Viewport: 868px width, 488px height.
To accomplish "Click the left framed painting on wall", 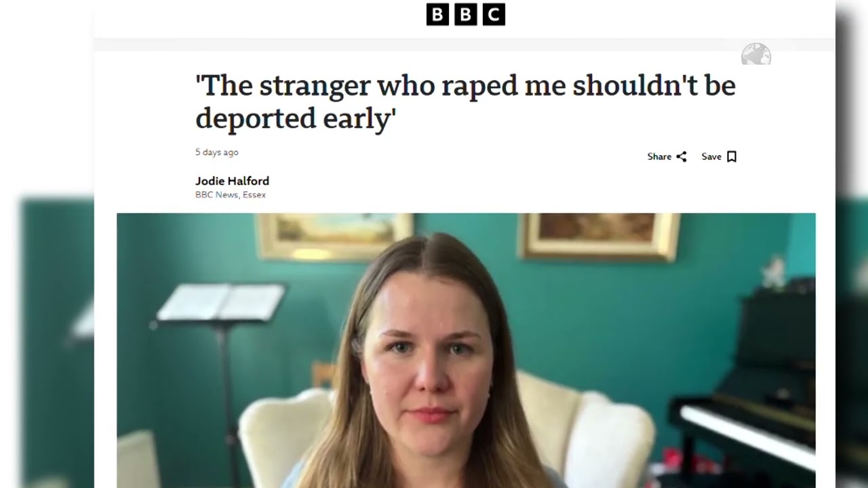I will click(334, 235).
